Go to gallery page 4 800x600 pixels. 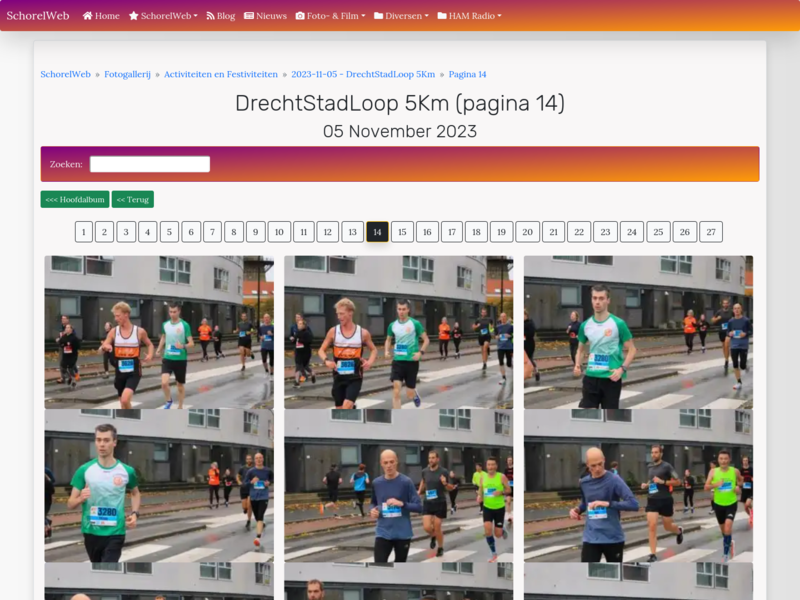click(x=147, y=232)
